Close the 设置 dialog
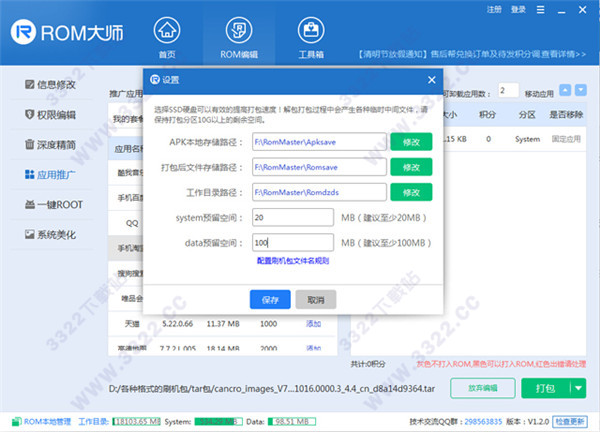The height and width of the screenshot is (432, 600). tap(432, 80)
